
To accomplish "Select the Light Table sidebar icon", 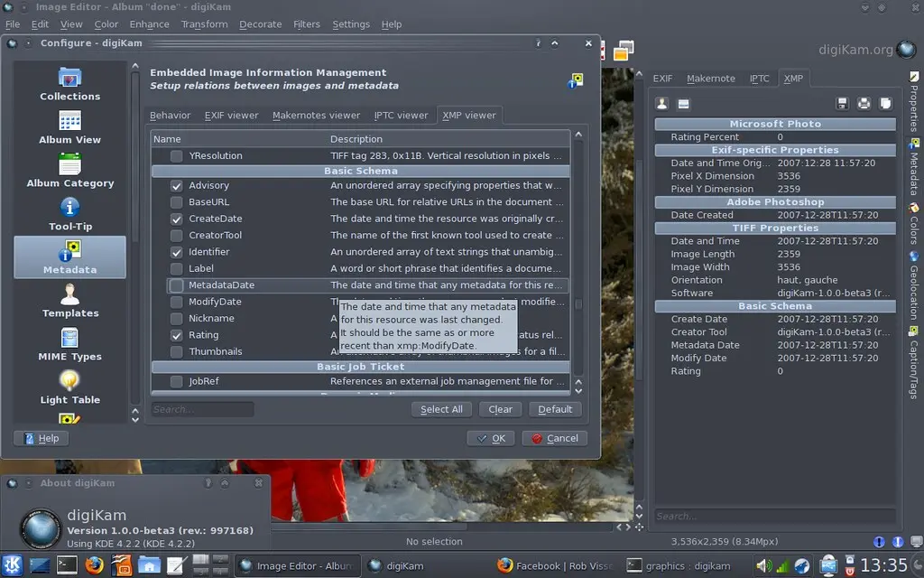I will [69, 384].
